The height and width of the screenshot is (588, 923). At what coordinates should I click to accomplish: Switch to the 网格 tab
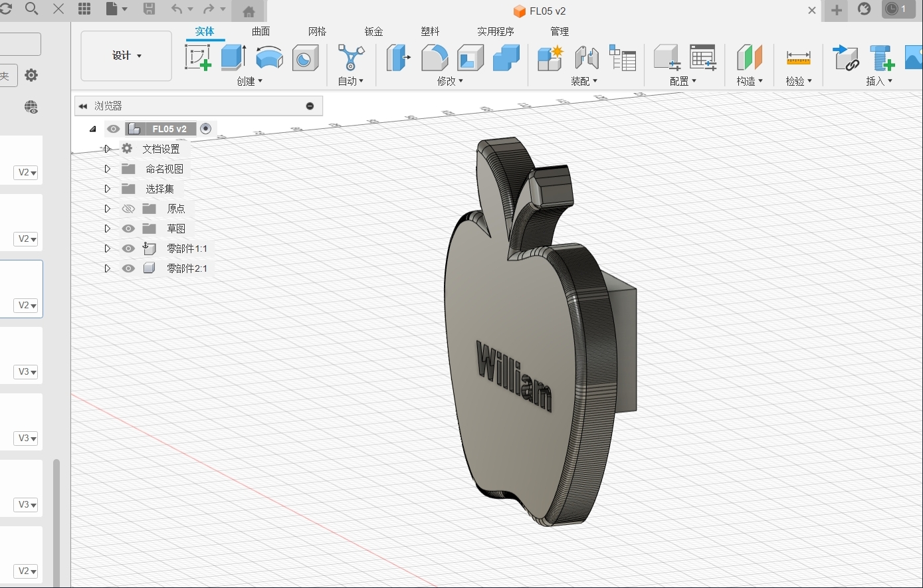click(x=318, y=31)
